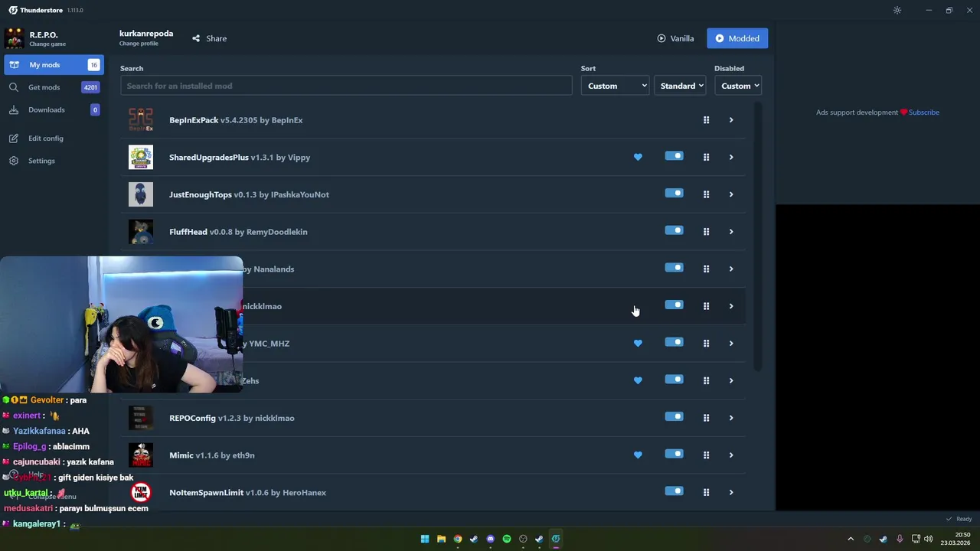The image size is (980, 551).
Task: Click the drag handle for NoItemSpawnLimit
Action: [x=706, y=492]
